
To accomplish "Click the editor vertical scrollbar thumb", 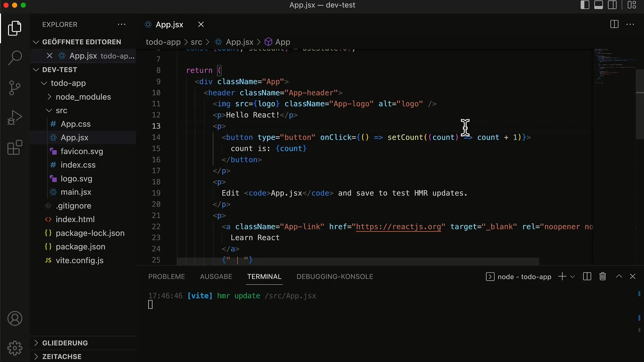I will [x=640, y=104].
